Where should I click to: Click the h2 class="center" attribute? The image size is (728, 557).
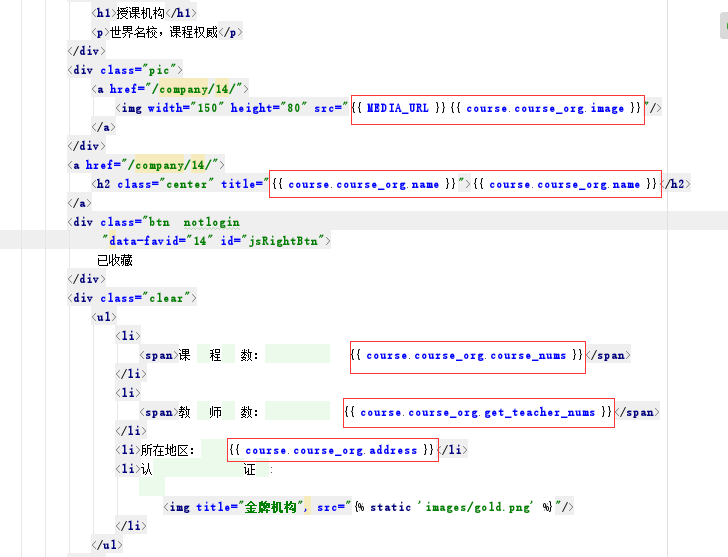pyautogui.click(x=166, y=184)
